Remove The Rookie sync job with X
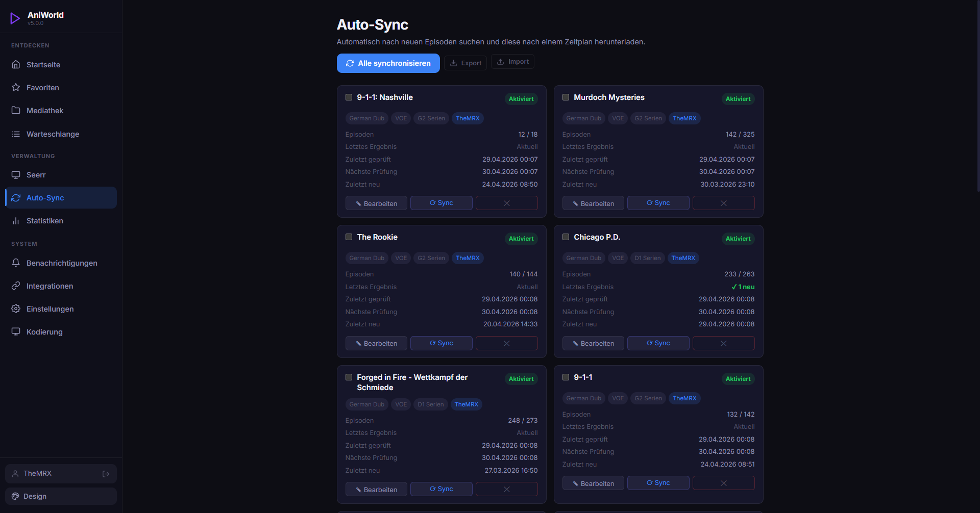This screenshot has width=980, height=513. (507, 343)
